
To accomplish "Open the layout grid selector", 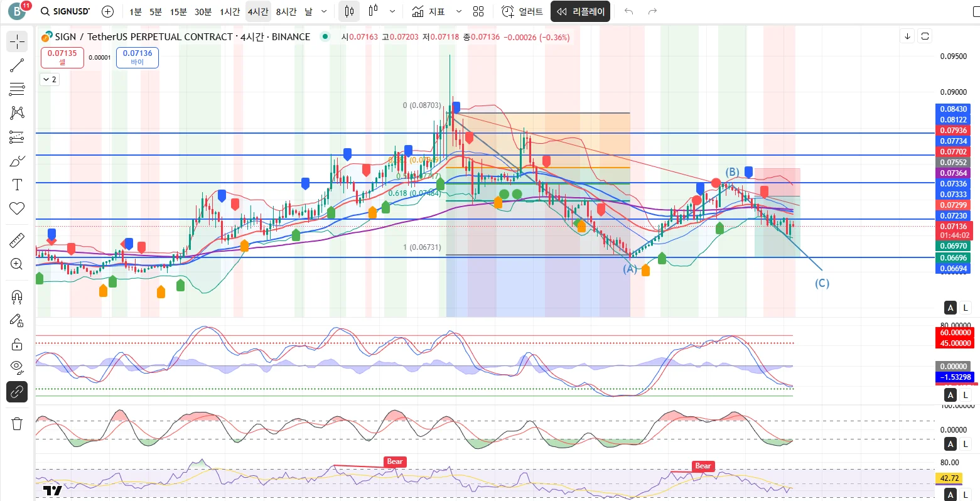I will [478, 11].
